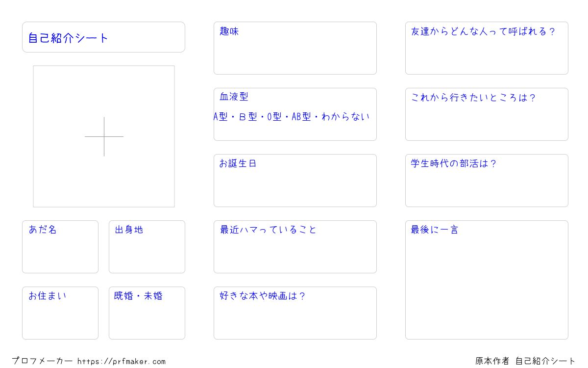588x368 pixels.
Task: Choose the A型 blood type option
Action: (x=220, y=117)
